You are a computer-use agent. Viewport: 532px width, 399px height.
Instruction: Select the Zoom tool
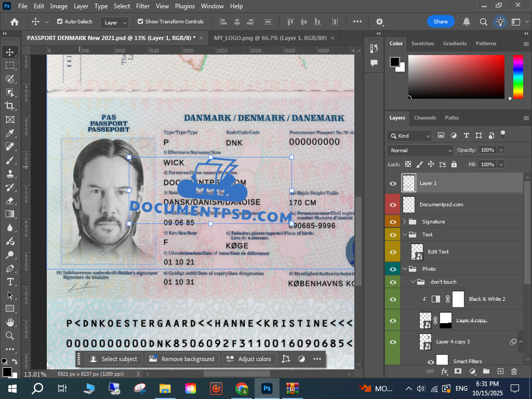[x=9, y=336]
